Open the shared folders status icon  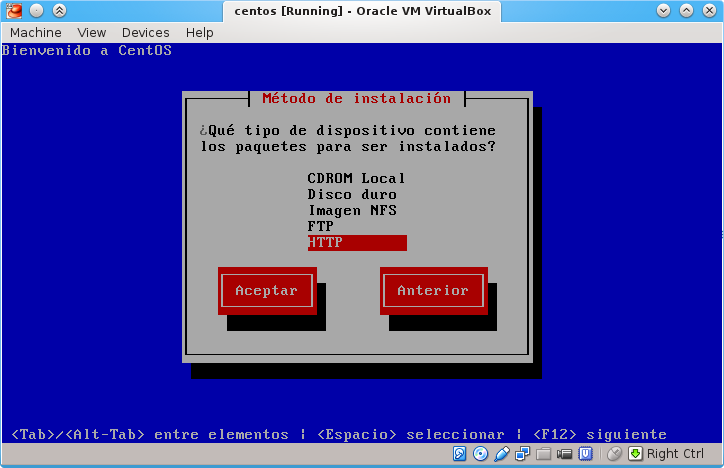(x=543, y=454)
